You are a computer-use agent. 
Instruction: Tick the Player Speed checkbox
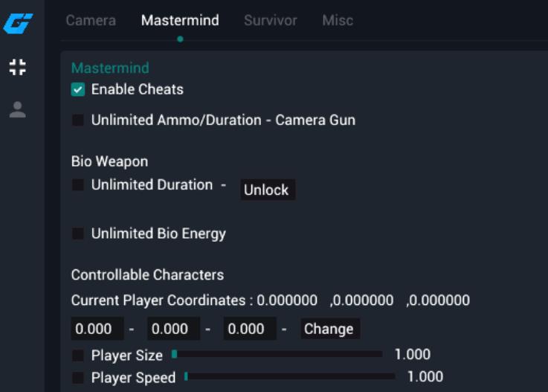click(78, 378)
